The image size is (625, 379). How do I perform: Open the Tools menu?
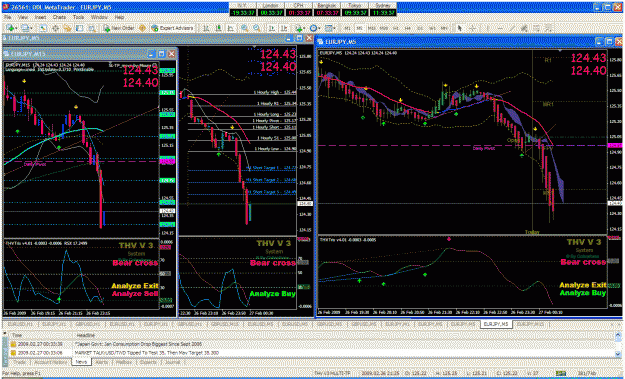coord(79,18)
